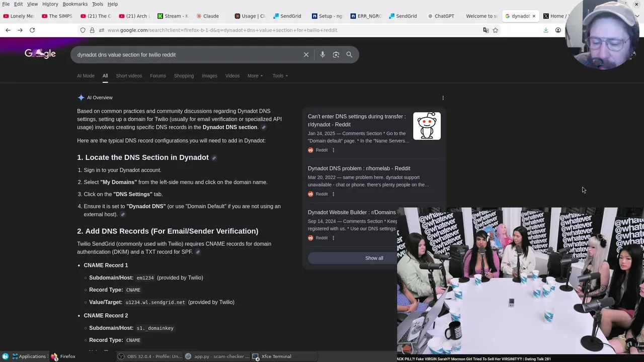Select the 'CNAME Record 1' bullet text
This screenshot has height=362, width=644.
point(106,265)
